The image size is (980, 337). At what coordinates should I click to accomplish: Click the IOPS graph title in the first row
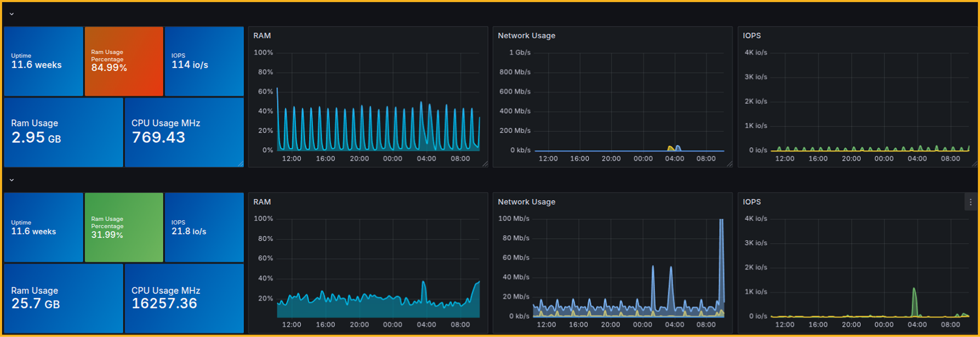pos(751,36)
